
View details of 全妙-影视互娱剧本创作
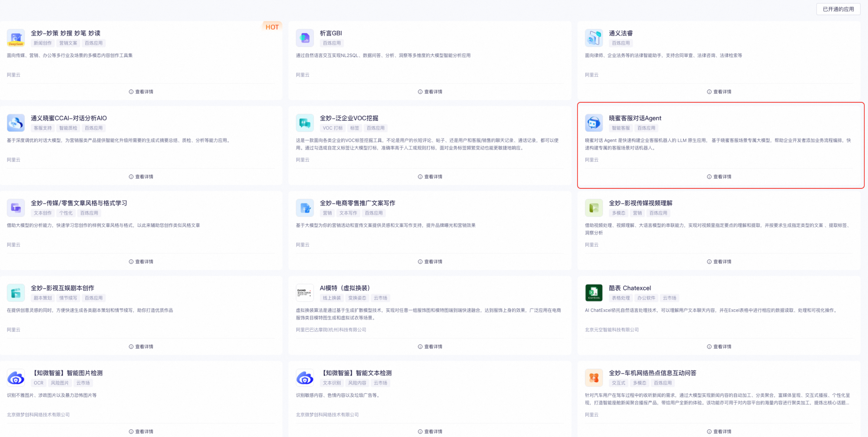(141, 346)
